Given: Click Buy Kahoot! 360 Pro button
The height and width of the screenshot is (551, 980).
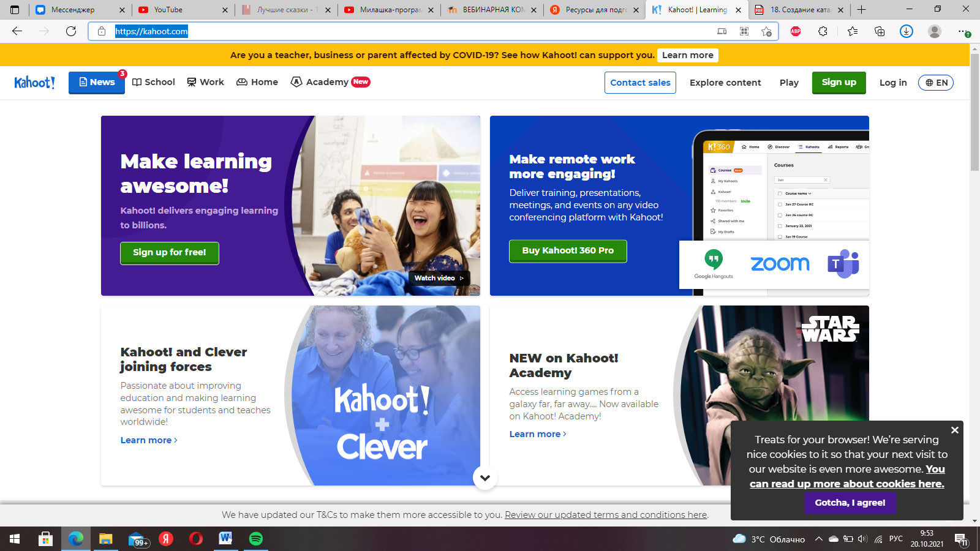Looking at the screenshot, I should point(568,251).
